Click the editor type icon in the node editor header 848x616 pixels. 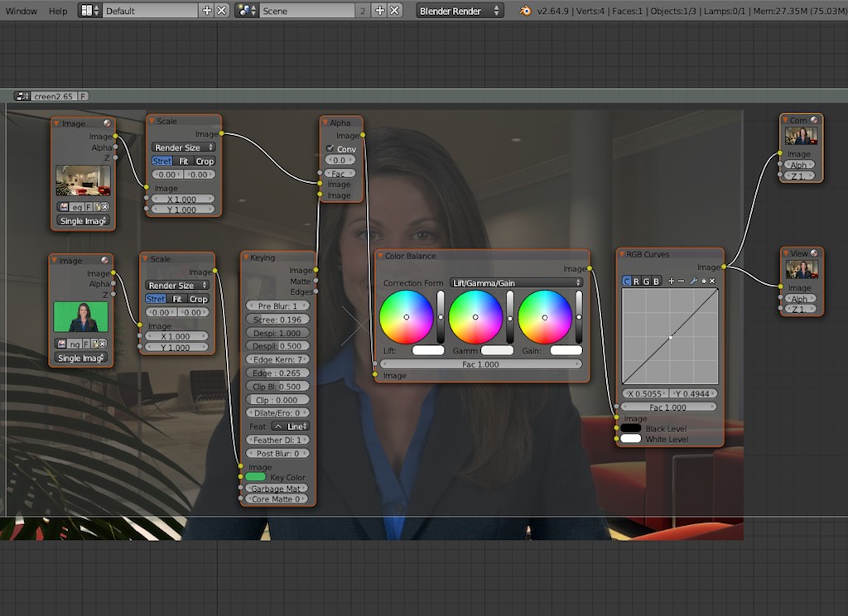[21, 96]
